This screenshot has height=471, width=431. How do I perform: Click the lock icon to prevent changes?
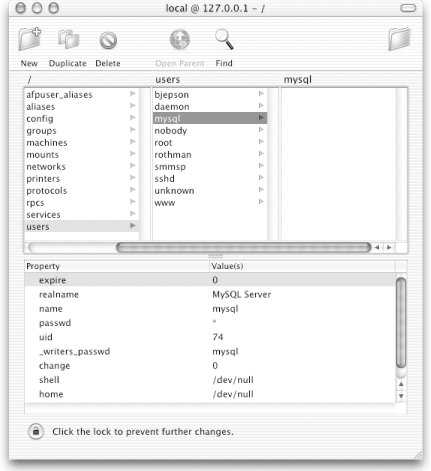point(36,431)
